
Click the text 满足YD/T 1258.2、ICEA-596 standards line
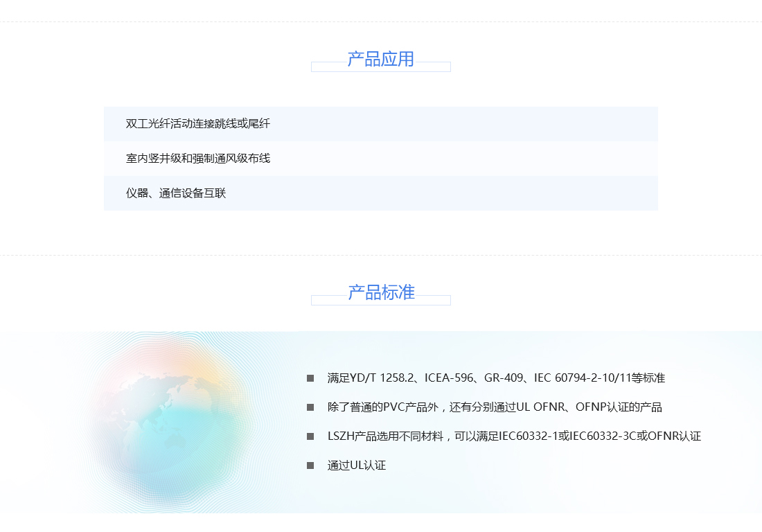tap(496, 378)
